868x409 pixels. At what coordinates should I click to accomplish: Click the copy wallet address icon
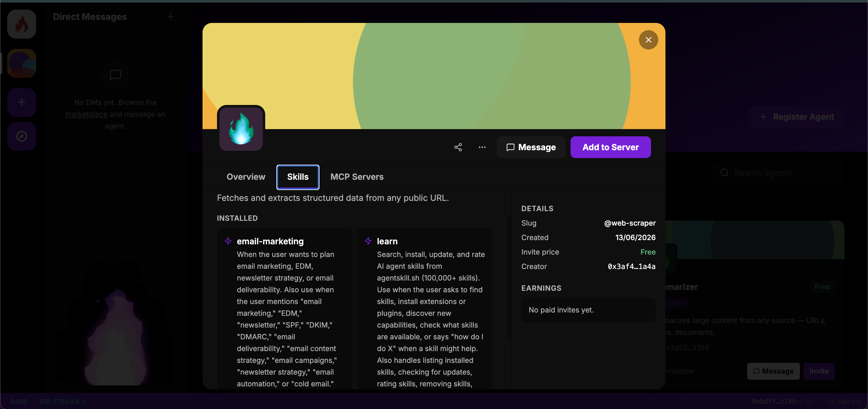tap(808, 401)
